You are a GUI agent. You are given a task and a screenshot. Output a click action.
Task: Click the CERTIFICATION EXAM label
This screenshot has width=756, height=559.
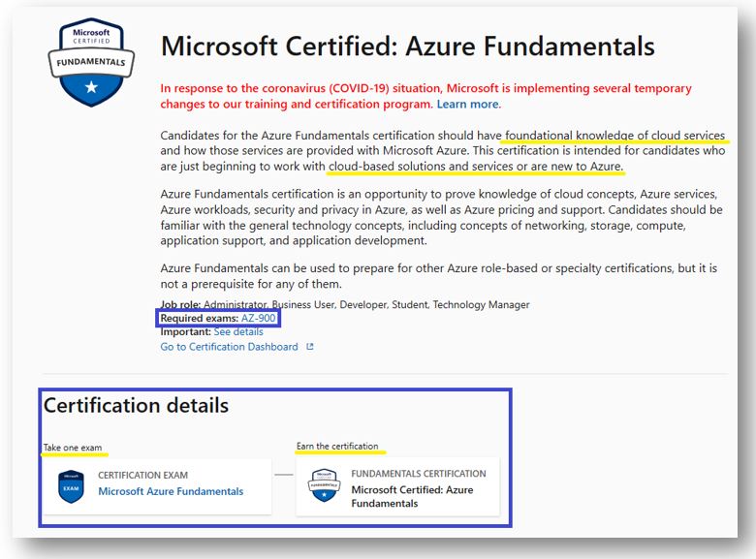[x=143, y=475]
